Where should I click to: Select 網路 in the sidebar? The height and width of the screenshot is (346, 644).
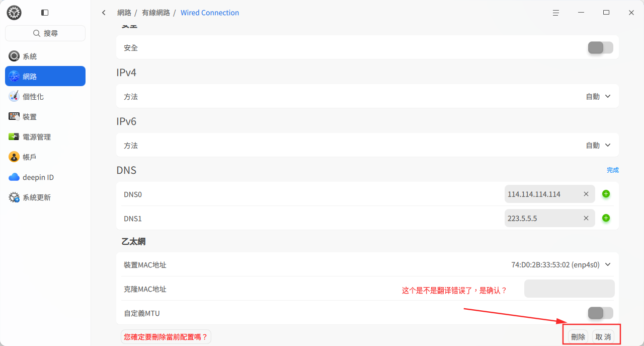coord(45,76)
